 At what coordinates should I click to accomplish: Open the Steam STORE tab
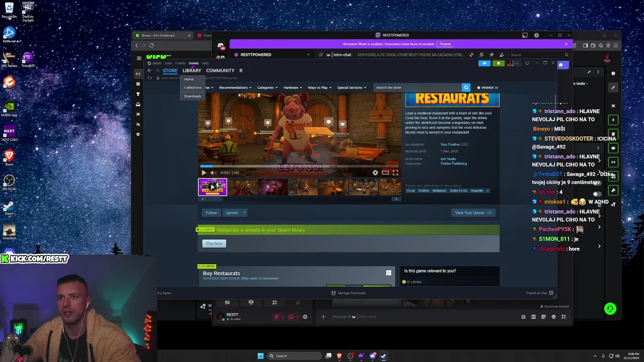[170, 70]
